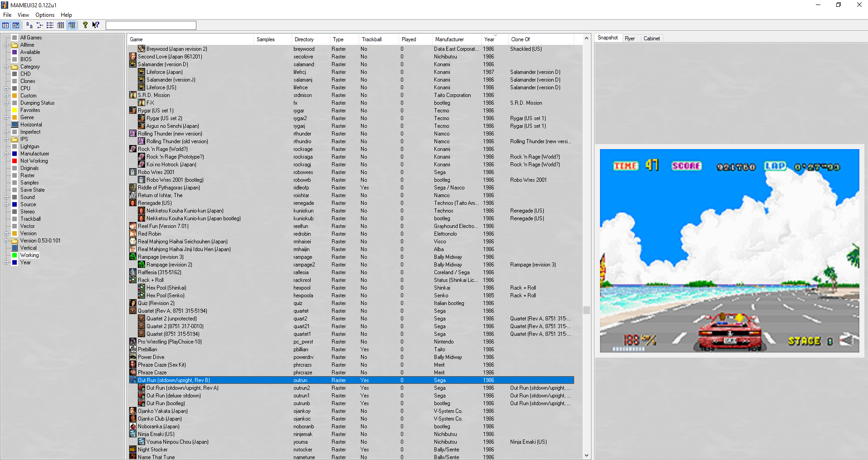Sort by the Clone Of column header
Image resolution: width=868 pixels, height=460 pixels.
pos(541,39)
